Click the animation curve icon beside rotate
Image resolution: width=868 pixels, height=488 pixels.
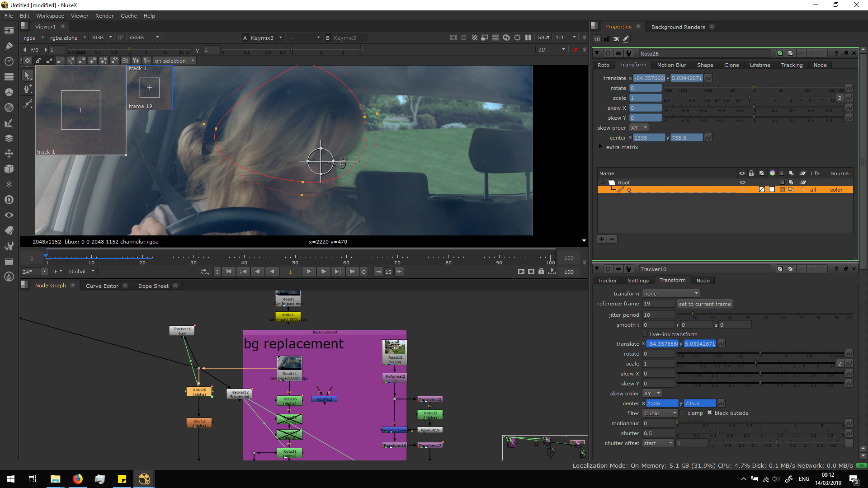pos(849,88)
